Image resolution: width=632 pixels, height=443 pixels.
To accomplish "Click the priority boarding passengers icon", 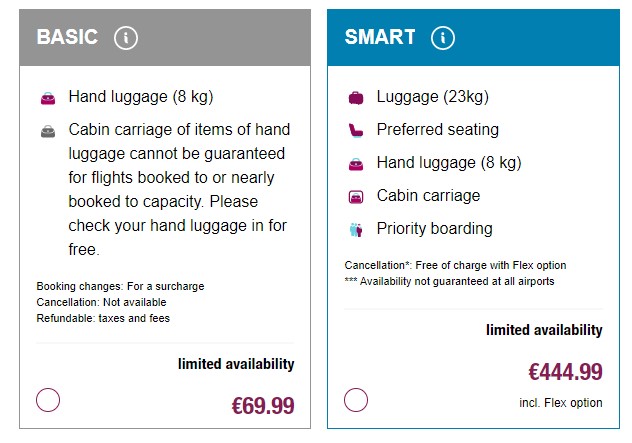I will (x=356, y=229).
